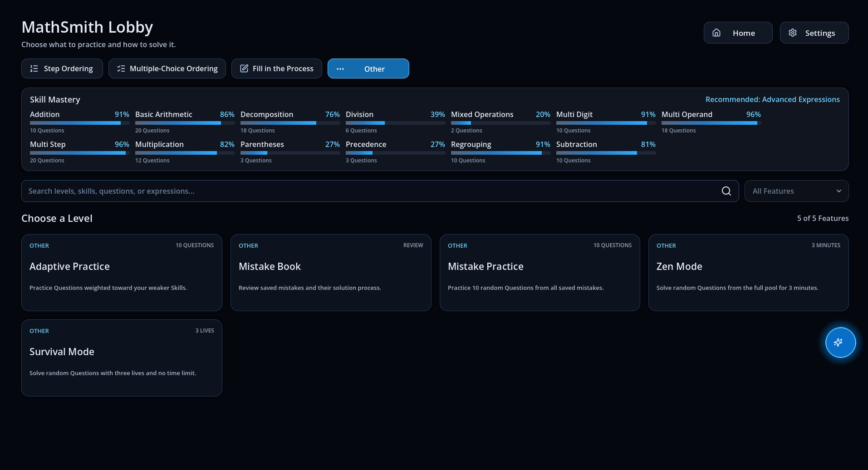Viewport: 868px width, 470px height.
Task: Click the 39% Division percentage
Action: pos(438,114)
